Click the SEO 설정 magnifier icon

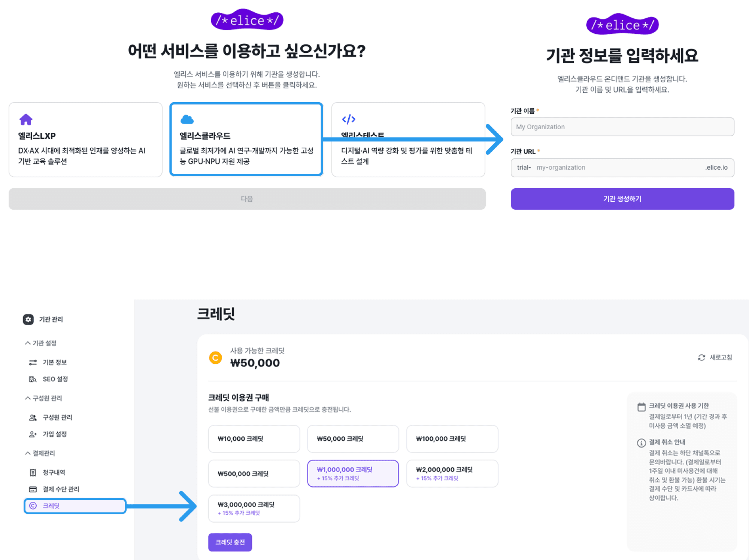click(33, 379)
